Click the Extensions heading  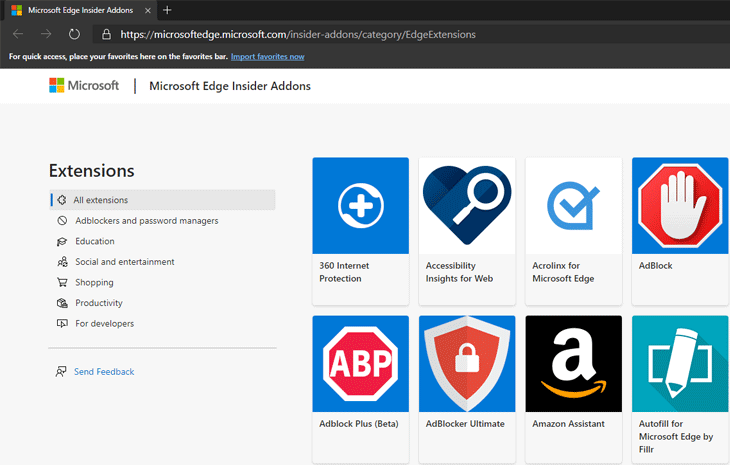point(92,171)
